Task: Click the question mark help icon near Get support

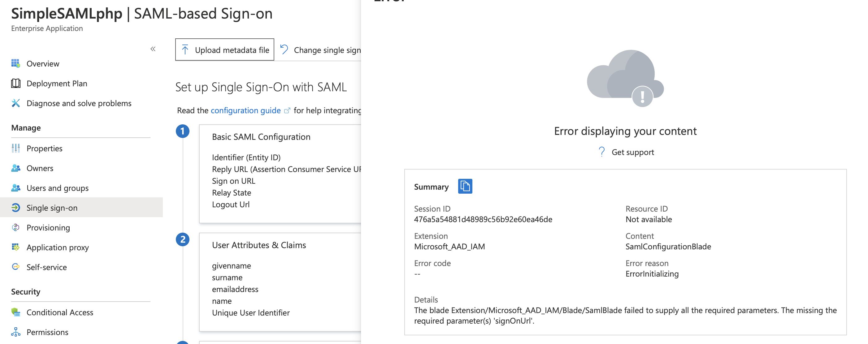Action: coord(602,152)
